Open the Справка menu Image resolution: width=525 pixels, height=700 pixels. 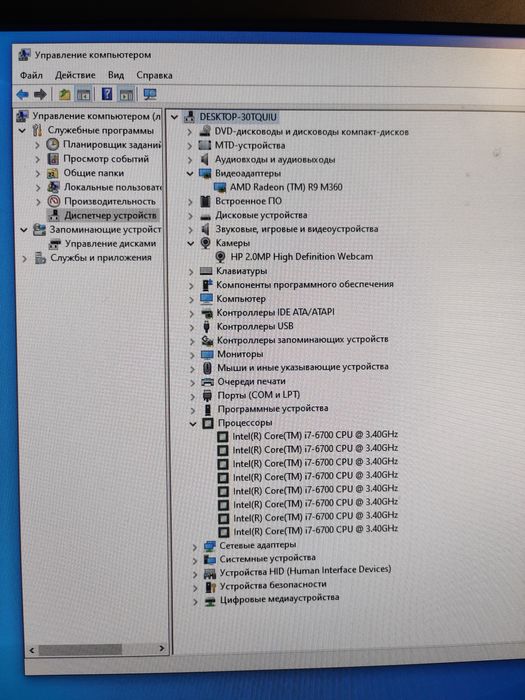coord(154,75)
